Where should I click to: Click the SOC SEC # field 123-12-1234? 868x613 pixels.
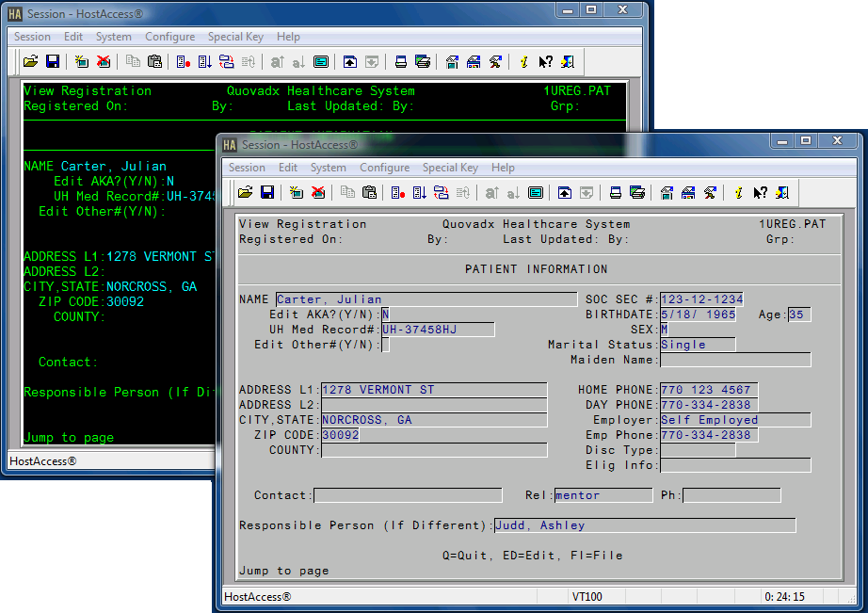point(701,299)
